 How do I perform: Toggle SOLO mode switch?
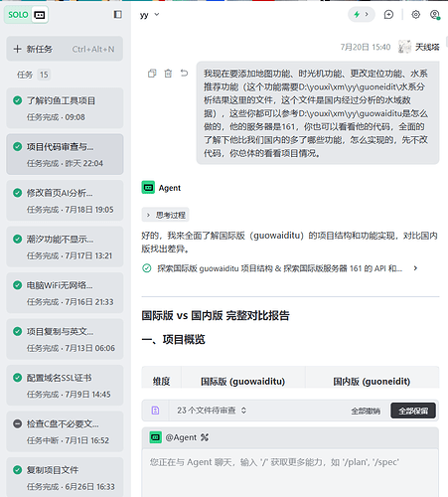[26, 15]
